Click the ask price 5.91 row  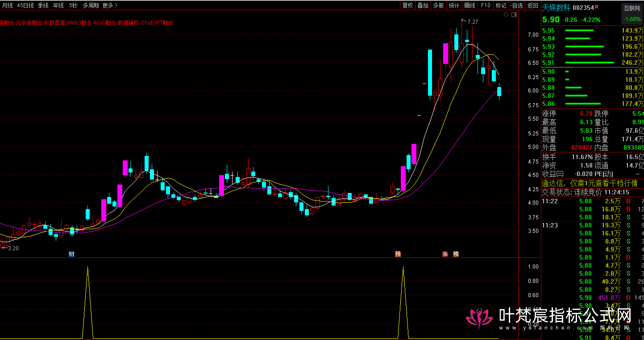(x=593, y=63)
